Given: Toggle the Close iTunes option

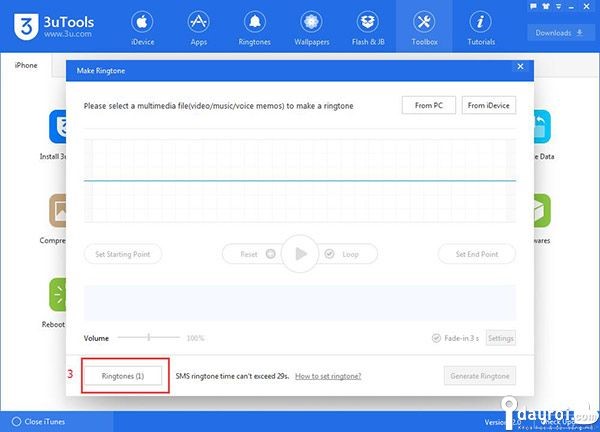Looking at the screenshot, I should pos(13,422).
